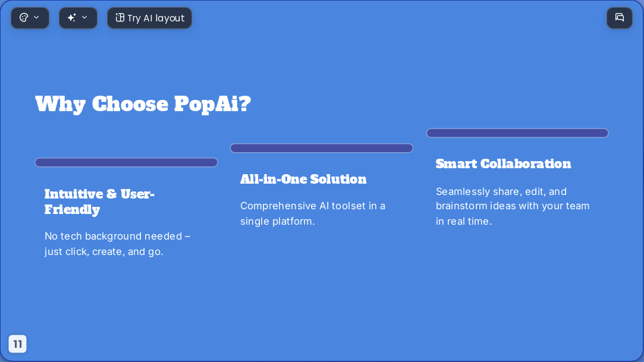Click the No tech background needed text
This screenshot has width=644, height=362.
[x=118, y=244]
